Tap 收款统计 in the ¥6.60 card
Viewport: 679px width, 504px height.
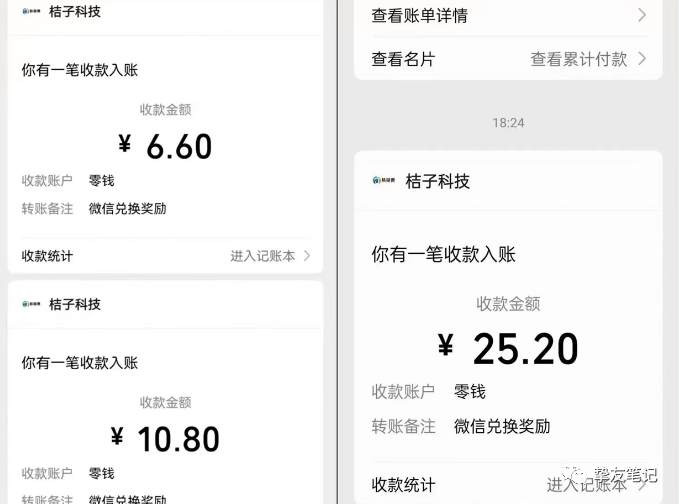pyautogui.click(x=47, y=256)
